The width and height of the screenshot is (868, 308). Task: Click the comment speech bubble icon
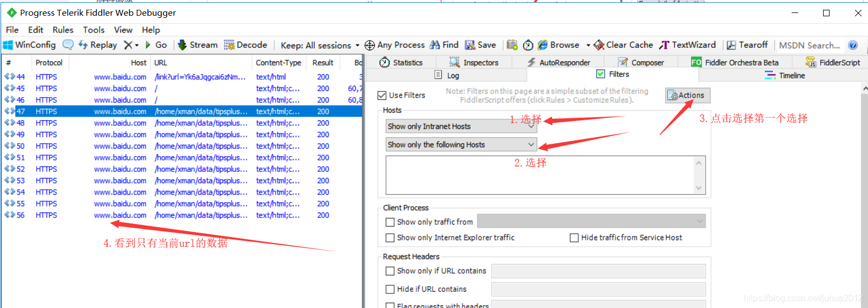[68, 45]
